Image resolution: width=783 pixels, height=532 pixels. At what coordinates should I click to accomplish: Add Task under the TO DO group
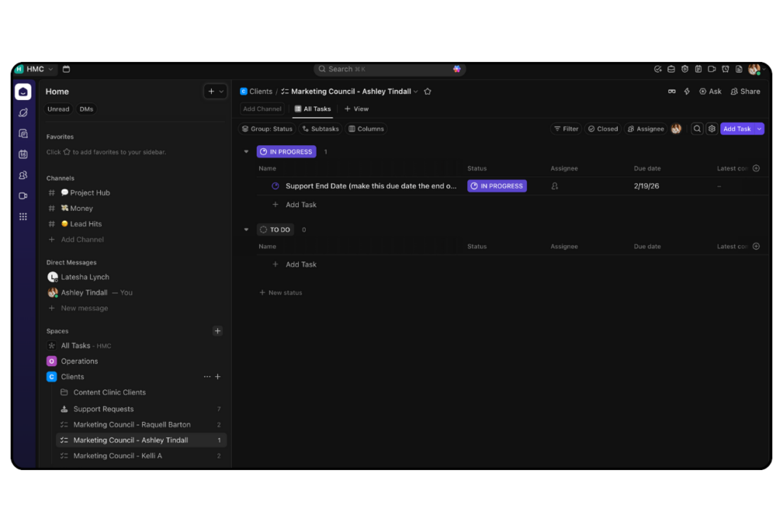tap(294, 264)
